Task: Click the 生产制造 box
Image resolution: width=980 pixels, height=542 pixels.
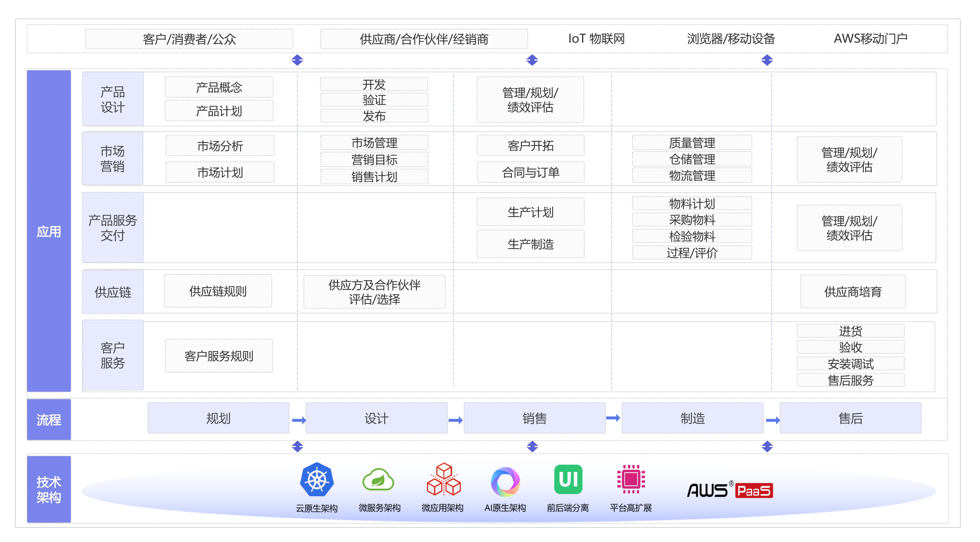Action: click(531, 244)
